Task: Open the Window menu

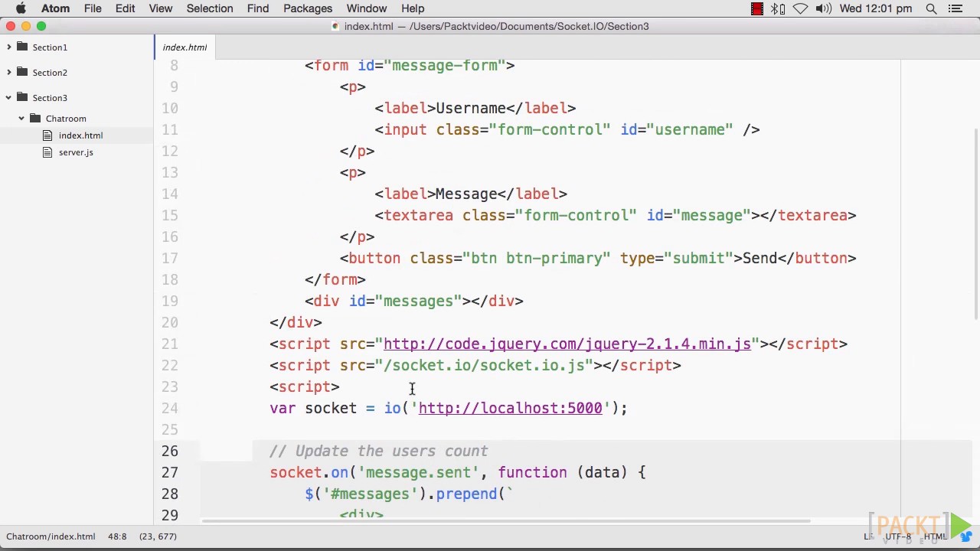Action: coord(367,8)
